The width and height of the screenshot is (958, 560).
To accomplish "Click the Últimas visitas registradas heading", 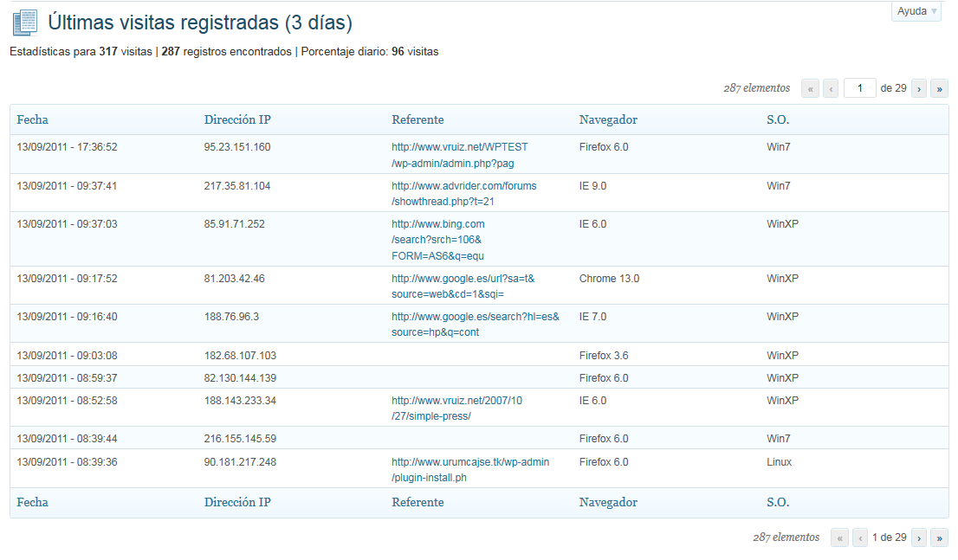I will click(x=200, y=23).
